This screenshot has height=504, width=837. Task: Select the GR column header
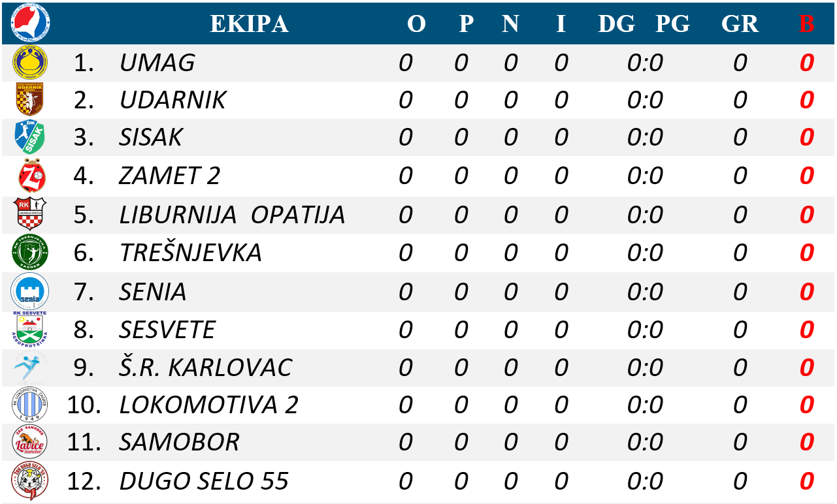[x=740, y=24]
